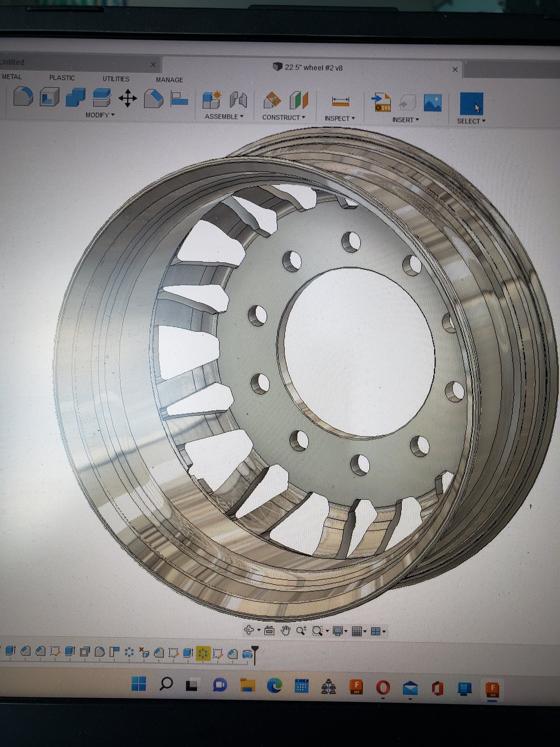Viewport: 560px width, 747px height.
Task: Choose the Offset Plane construct tool
Action: 272,100
